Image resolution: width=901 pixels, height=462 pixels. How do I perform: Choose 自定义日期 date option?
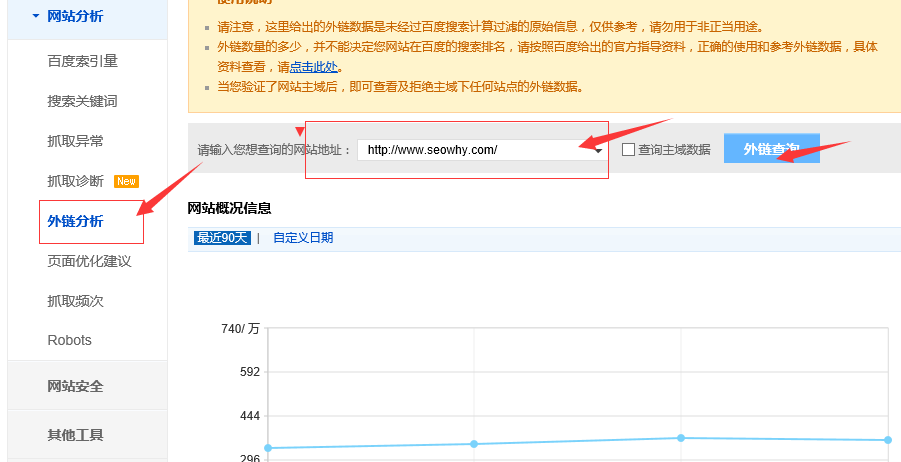[x=303, y=238]
